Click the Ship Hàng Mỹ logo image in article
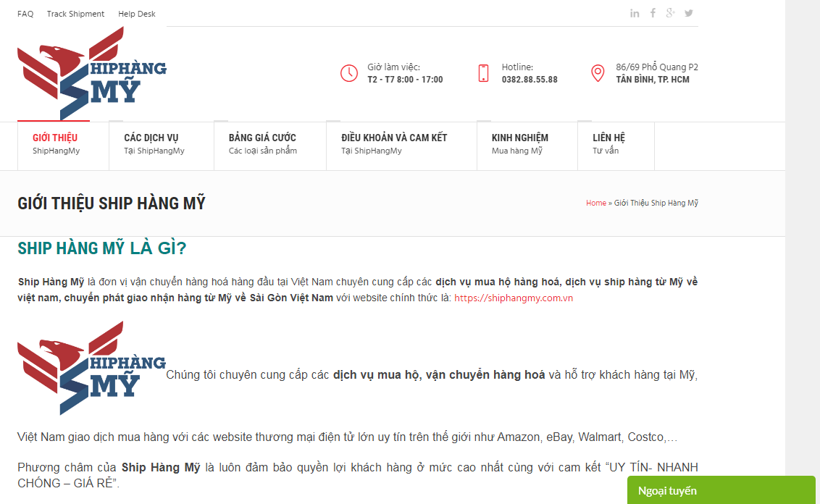The width and height of the screenshot is (820, 504). 91,368
